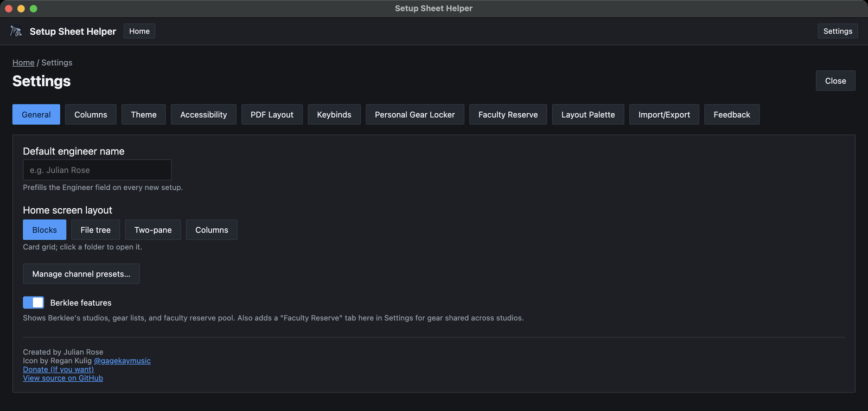View the Faculty Reserve tab
This screenshot has width=868, height=411.
click(508, 114)
